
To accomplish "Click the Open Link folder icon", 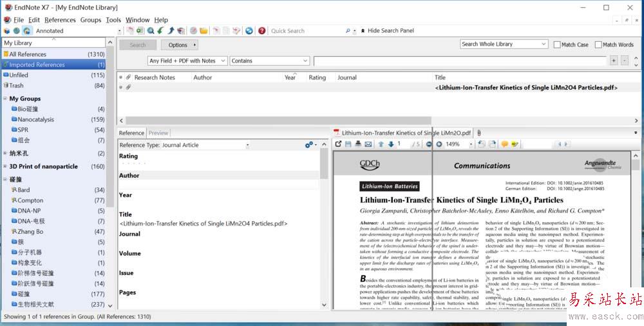I will [x=204, y=31].
